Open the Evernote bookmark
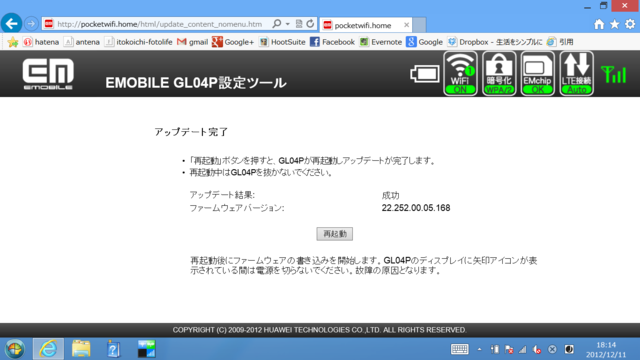 (x=380, y=42)
